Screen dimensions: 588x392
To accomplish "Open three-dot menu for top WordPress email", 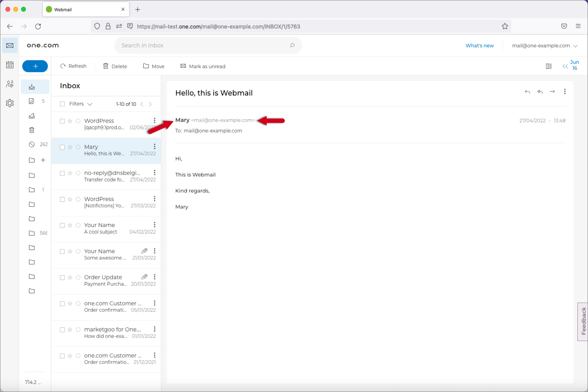I will (154, 121).
